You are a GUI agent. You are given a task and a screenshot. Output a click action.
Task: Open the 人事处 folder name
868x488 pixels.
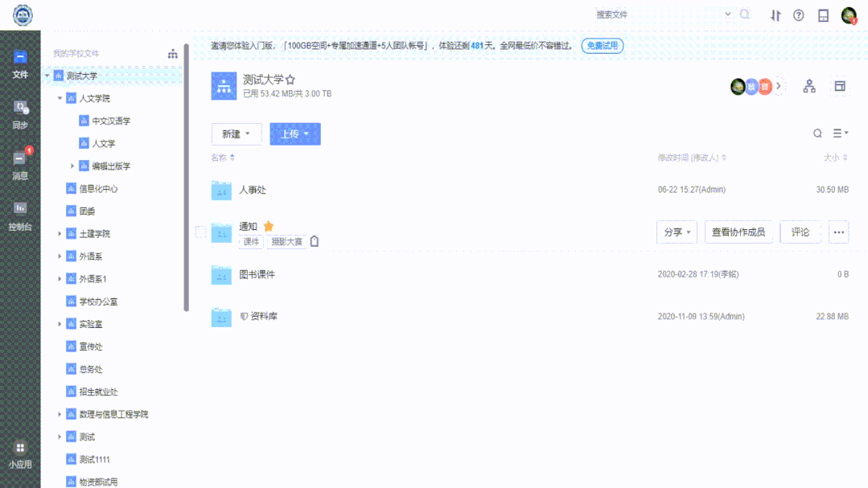click(x=253, y=190)
